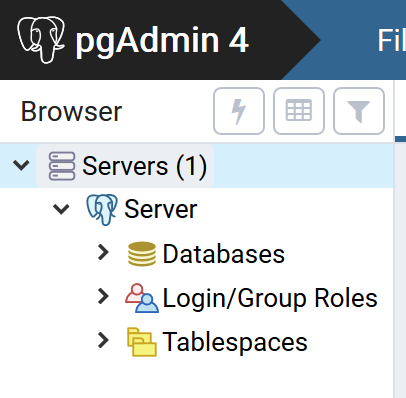Click the Browser panel title
This screenshot has height=398, width=406.
(x=71, y=111)
